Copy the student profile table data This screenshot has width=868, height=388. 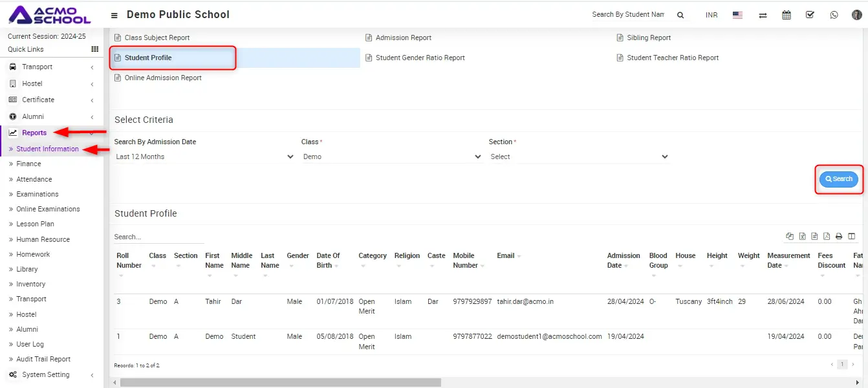790,237
